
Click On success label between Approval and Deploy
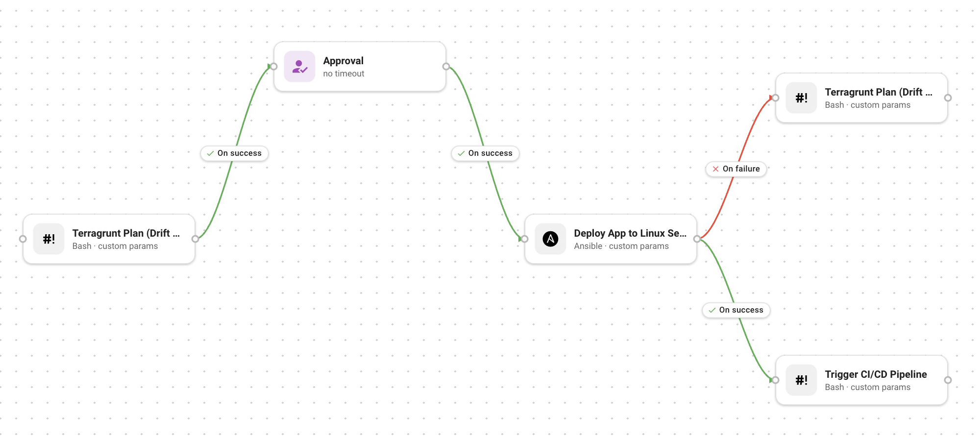[485, 153]
